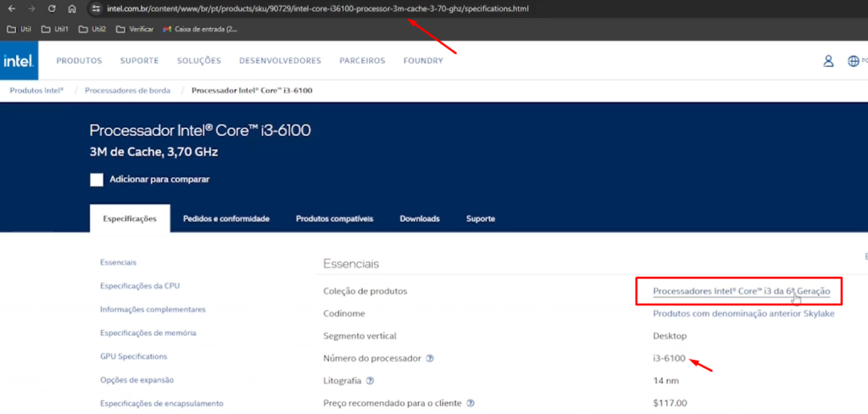Open the language globe icon
868x414 pixels.
click(x=853, y=62)
